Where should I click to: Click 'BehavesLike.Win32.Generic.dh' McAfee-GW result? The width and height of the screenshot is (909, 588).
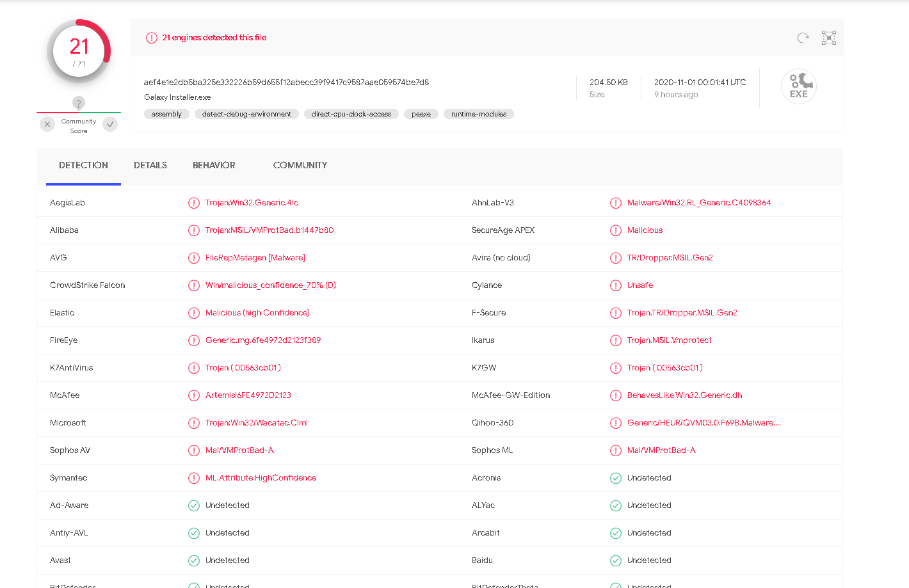(685, 395)
